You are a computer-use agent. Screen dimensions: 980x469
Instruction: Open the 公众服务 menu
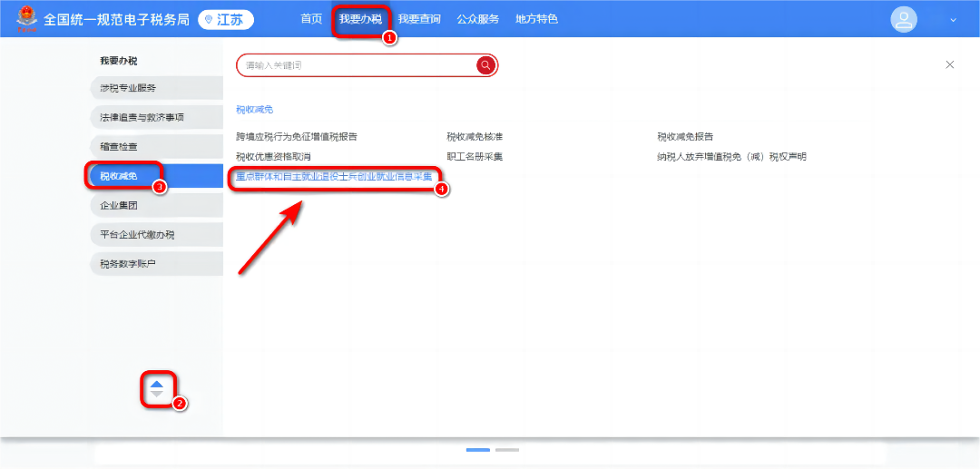(478, 19)
